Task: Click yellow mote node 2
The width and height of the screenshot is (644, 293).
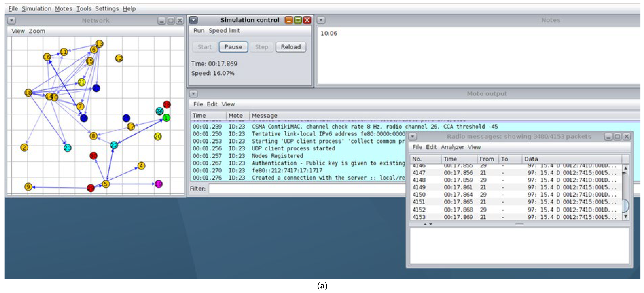Action: (x=24, y=148)
